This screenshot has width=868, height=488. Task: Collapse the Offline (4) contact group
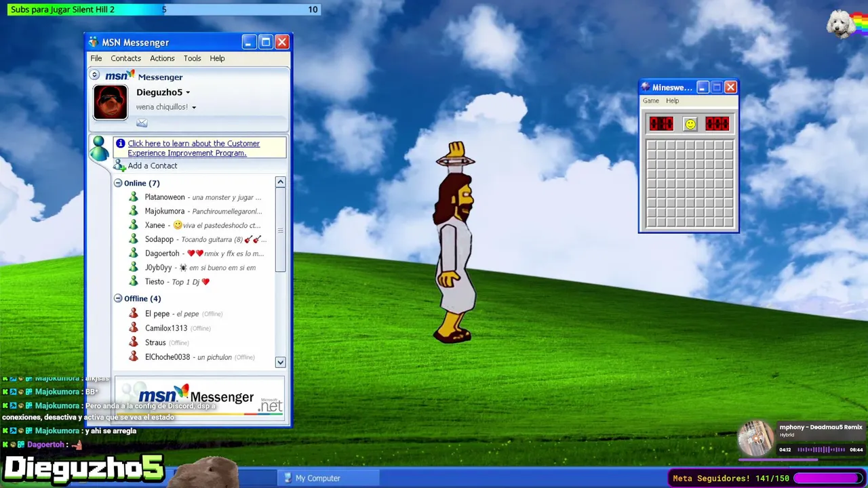click(118, 298)
